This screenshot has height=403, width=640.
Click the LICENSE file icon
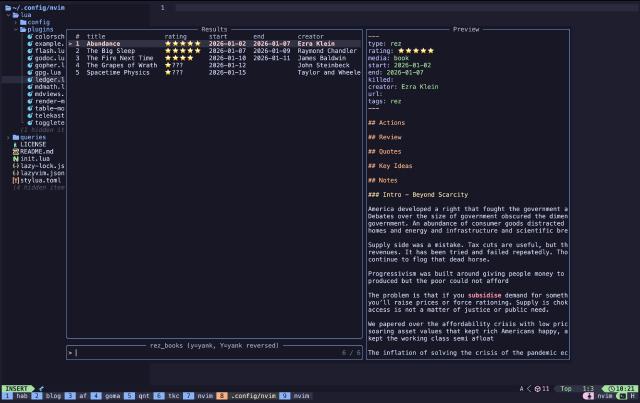pos(15,144)
